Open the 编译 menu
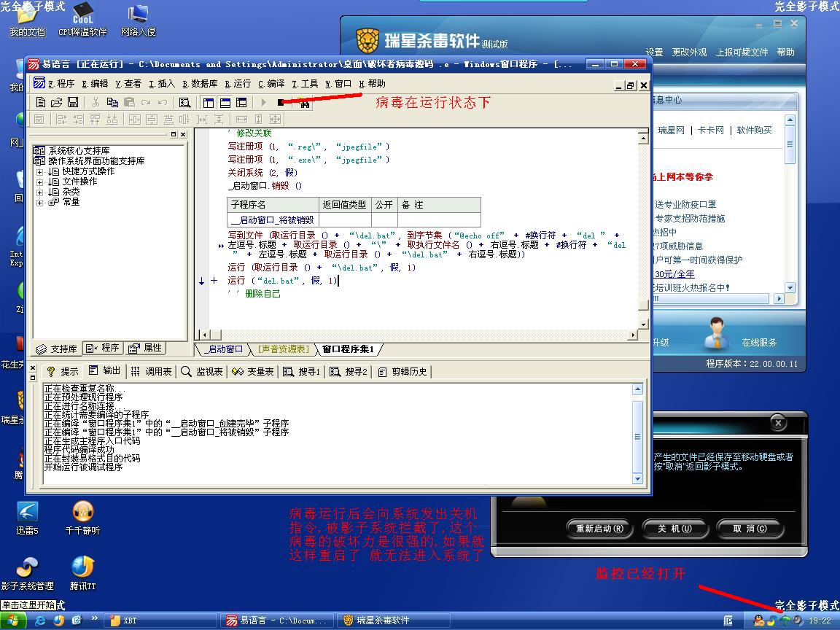 271,84
